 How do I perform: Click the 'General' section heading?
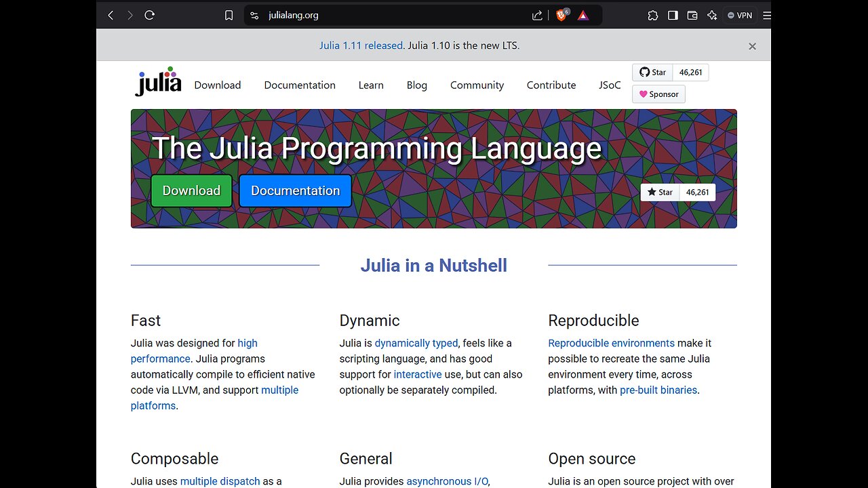click(x=366, y=459)
